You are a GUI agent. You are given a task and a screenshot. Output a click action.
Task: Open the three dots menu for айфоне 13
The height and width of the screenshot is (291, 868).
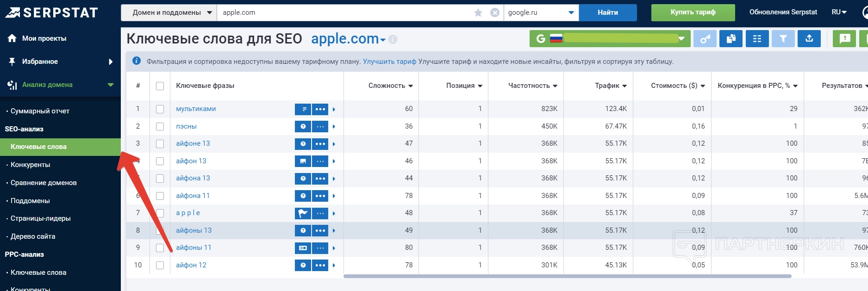(x=320, y=144)
